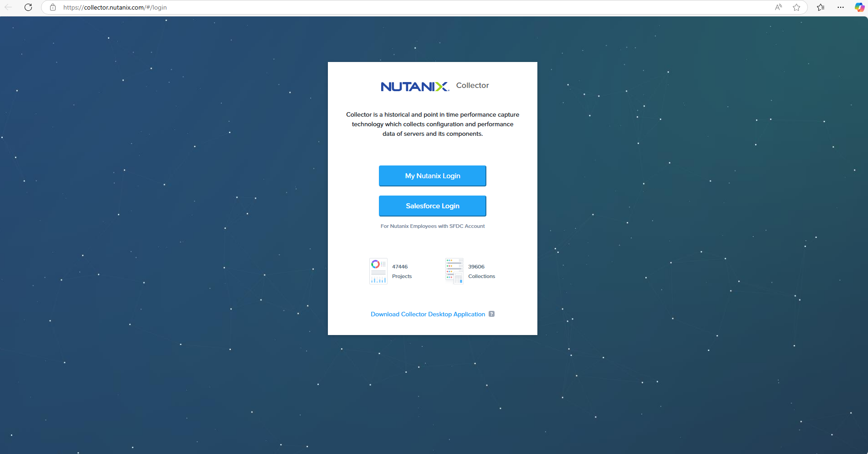Launch Copilot from the browser toolbar

[860, 7]
